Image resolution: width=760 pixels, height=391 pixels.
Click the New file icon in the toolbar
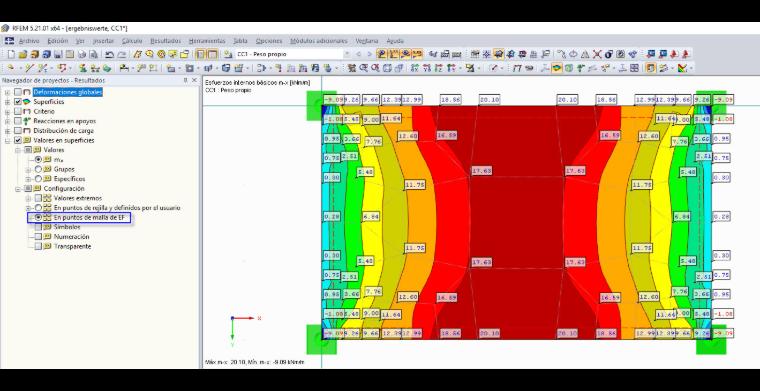tap(11, 54)
